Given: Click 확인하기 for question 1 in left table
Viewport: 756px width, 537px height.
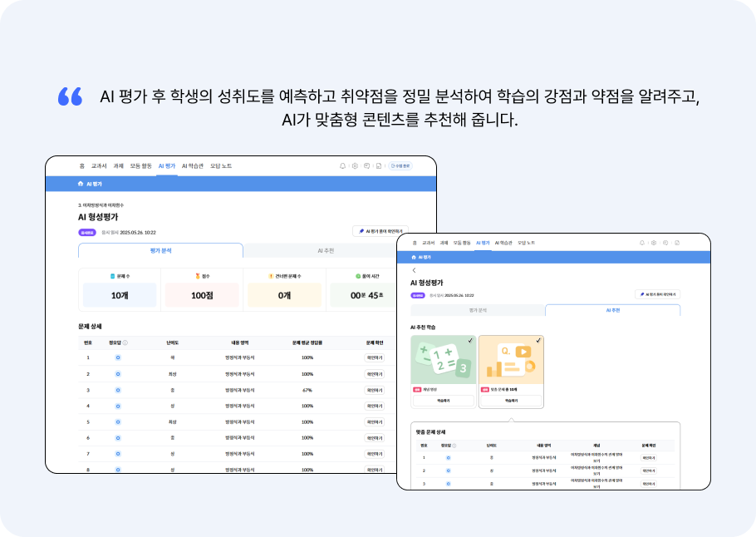Looking at the screenshot, I should pos(374,358).
